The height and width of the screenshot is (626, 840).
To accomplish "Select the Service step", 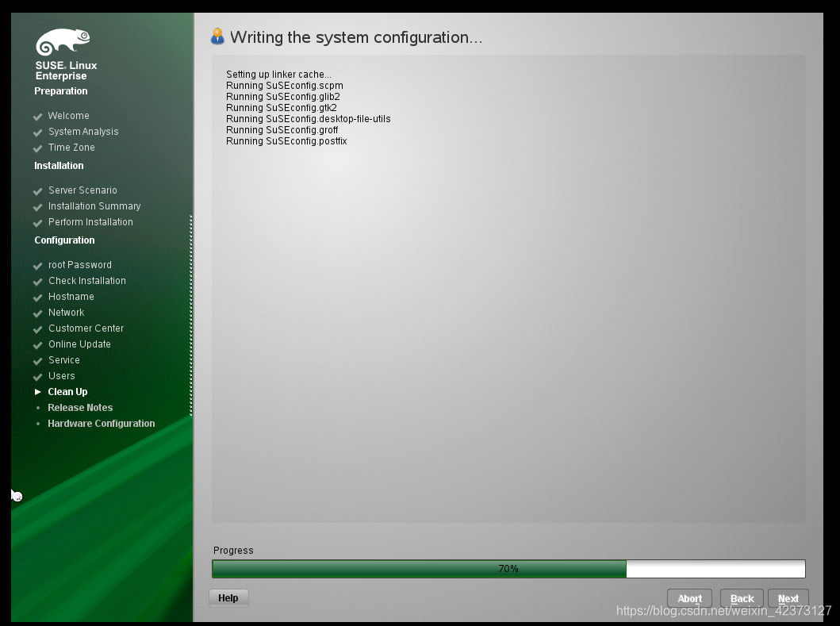I will click(63, 359).
